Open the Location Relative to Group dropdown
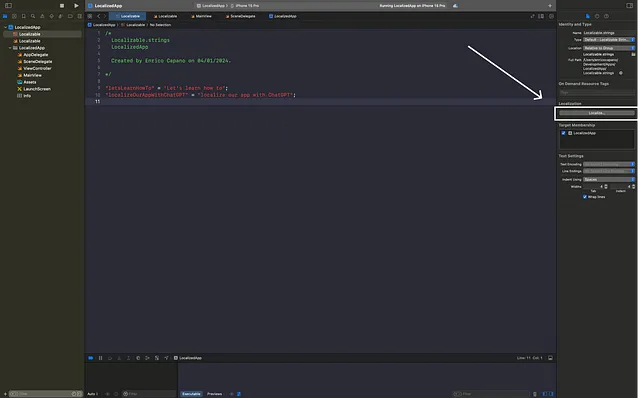Viewport: 640px width, 398px height. click(609, 48)
